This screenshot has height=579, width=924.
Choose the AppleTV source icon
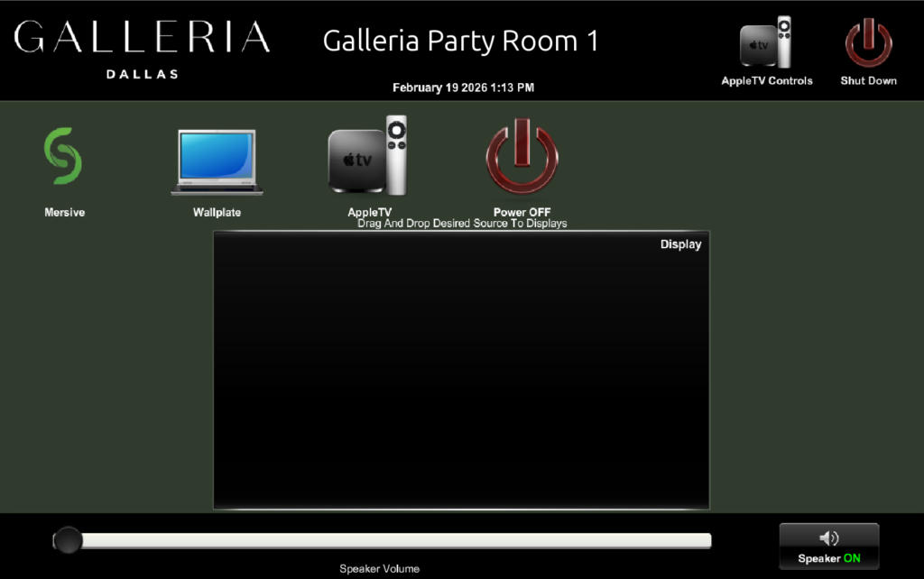[368, 156]
